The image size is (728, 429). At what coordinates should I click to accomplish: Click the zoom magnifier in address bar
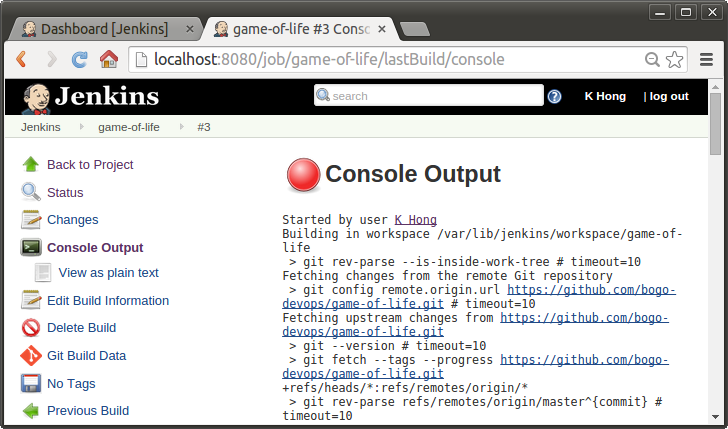pyautogui.click(x=652, y=59)
